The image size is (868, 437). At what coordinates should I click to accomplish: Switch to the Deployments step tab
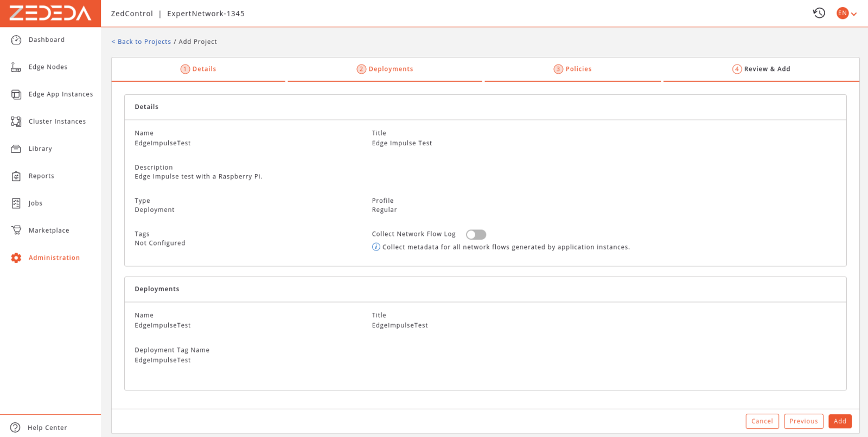385,69
